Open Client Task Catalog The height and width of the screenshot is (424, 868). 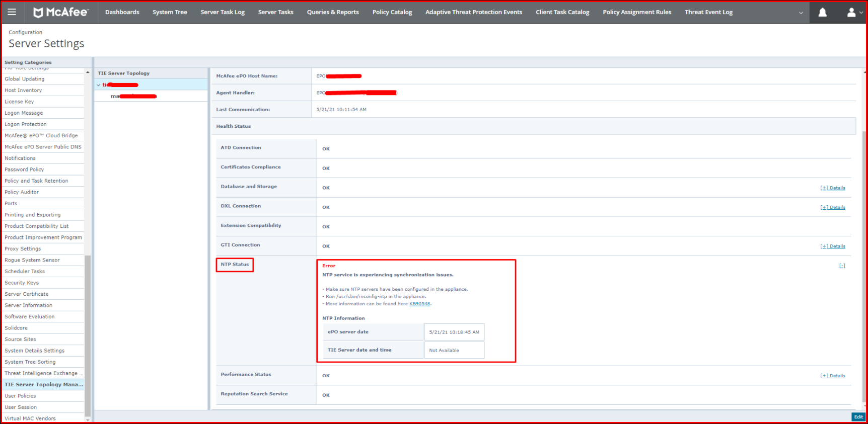pyautogui.click(x=562, y=12)
